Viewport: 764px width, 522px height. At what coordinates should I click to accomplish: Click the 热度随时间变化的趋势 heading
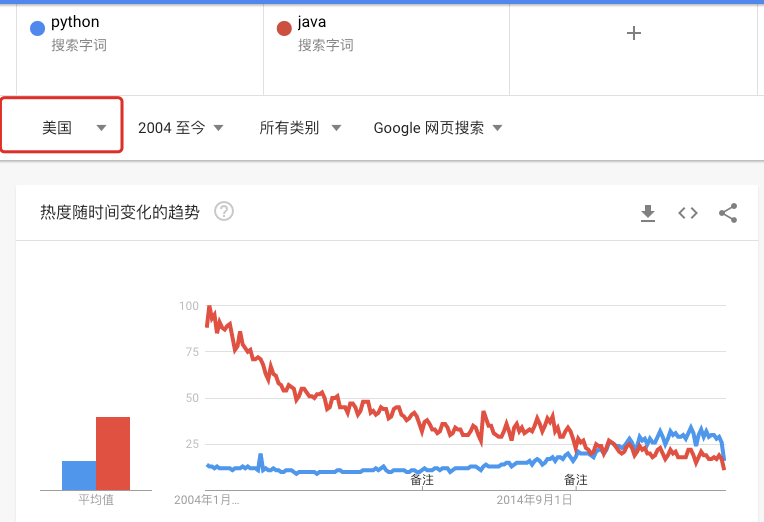pos(120,212)
